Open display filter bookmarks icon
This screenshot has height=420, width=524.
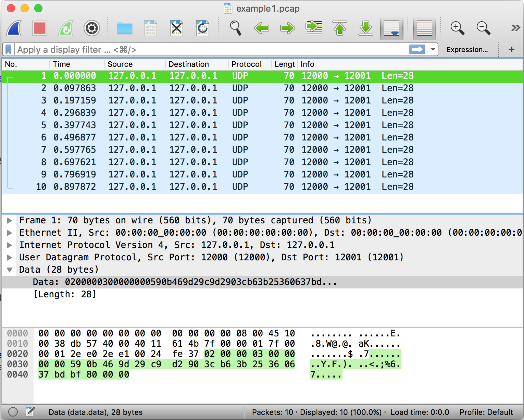(9, 50)
